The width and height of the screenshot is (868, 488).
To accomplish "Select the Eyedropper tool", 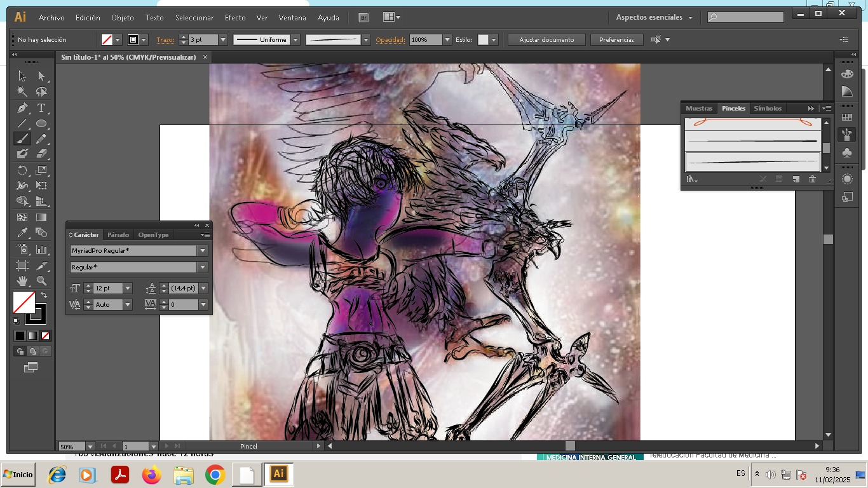I will click(x=22, y=233).
